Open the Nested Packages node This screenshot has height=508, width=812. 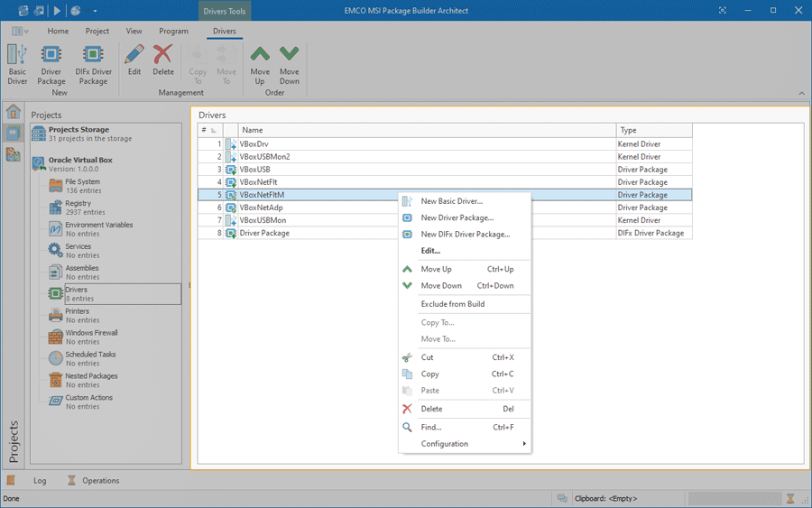(x=83, y=380)
